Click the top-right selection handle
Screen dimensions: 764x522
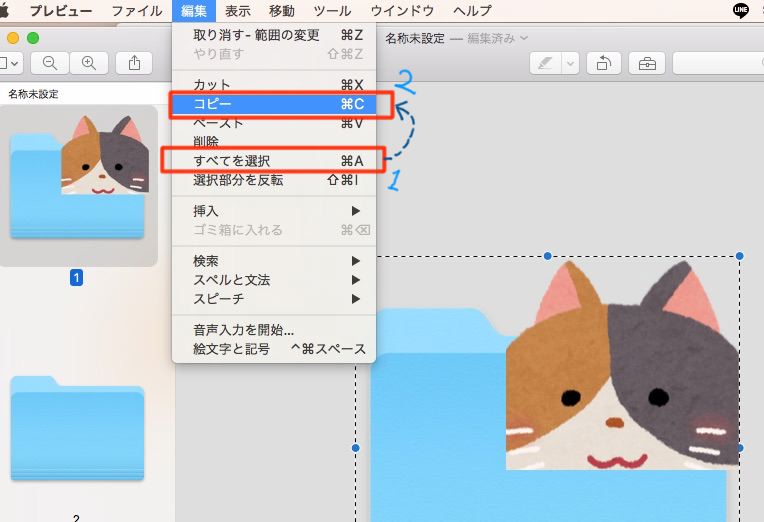pos(740,256)
